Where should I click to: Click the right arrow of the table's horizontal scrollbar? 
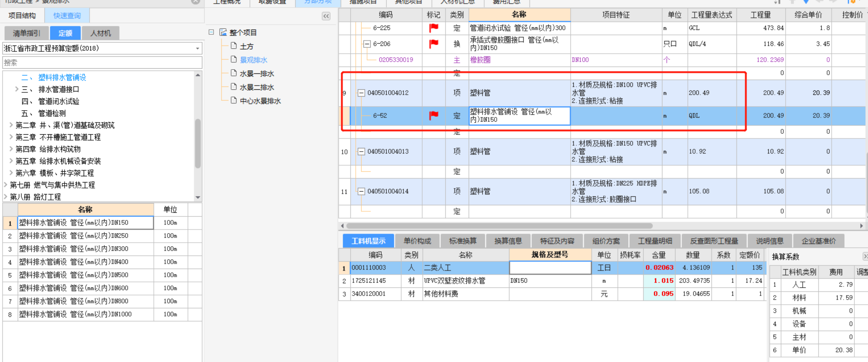point(861,226)
